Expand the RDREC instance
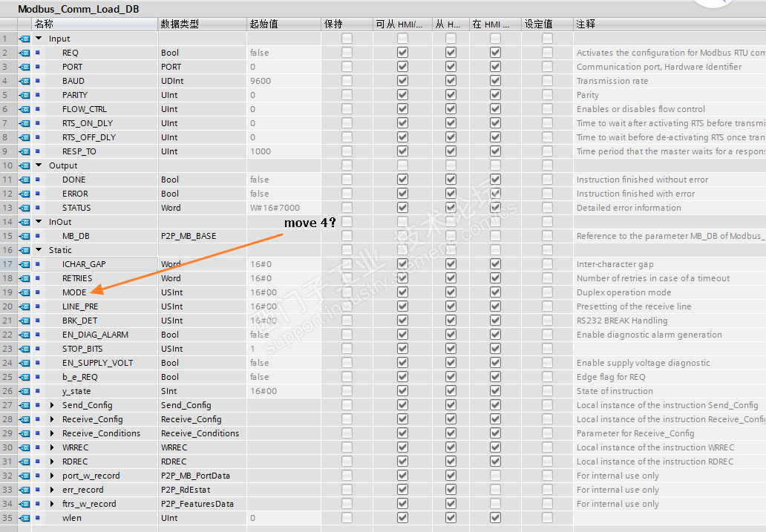This screenshot has width=766, height=532. (52, 462)
